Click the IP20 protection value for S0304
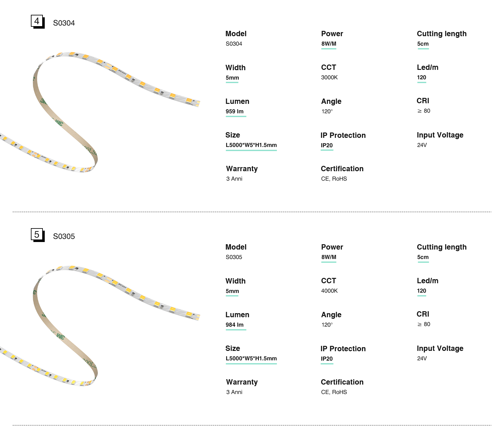 [x=327, y=145]
